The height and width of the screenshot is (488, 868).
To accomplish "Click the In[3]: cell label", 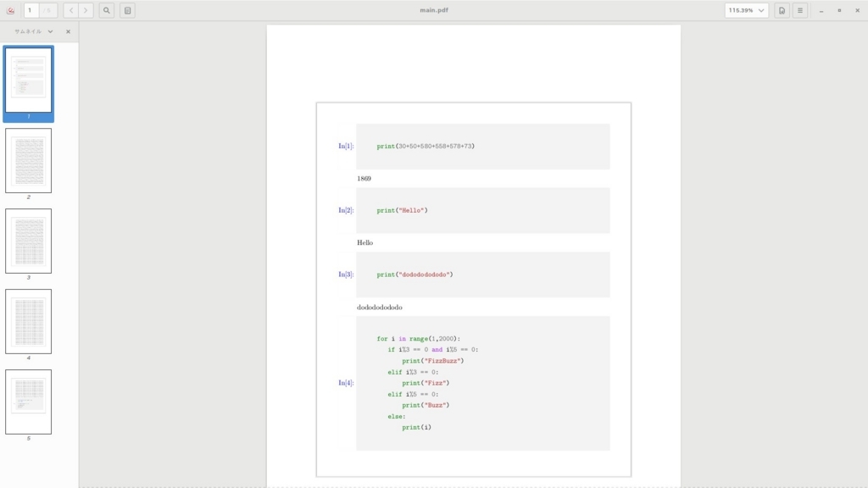I will click(346, 274).
